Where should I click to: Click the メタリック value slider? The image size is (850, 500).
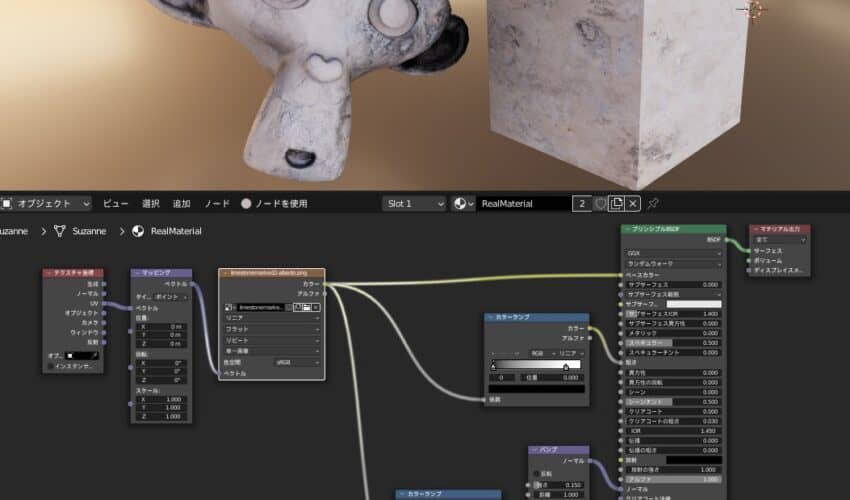click(673, 333)
